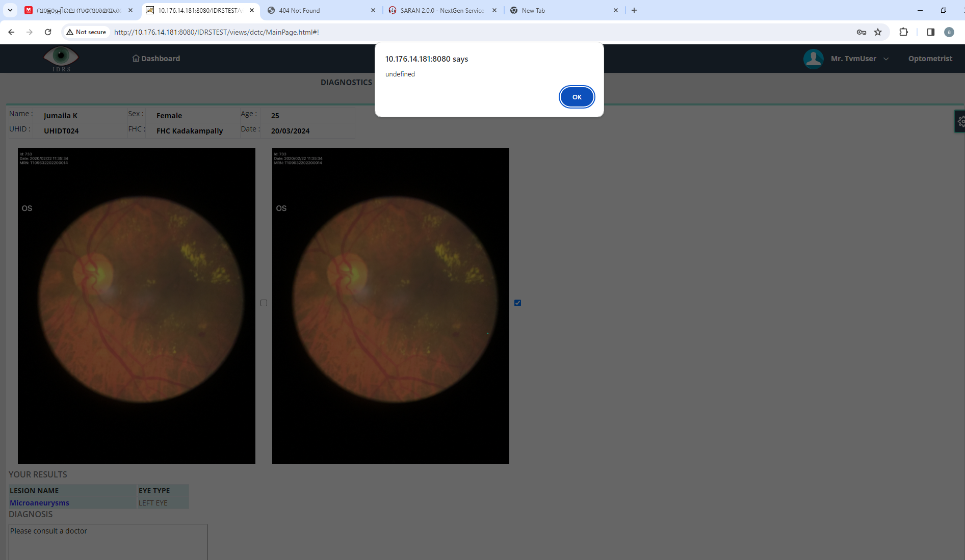Close the 404 Not Found tab
This screenshot has width=965, height=560.
pyautogui.click(x=373, y=10)
